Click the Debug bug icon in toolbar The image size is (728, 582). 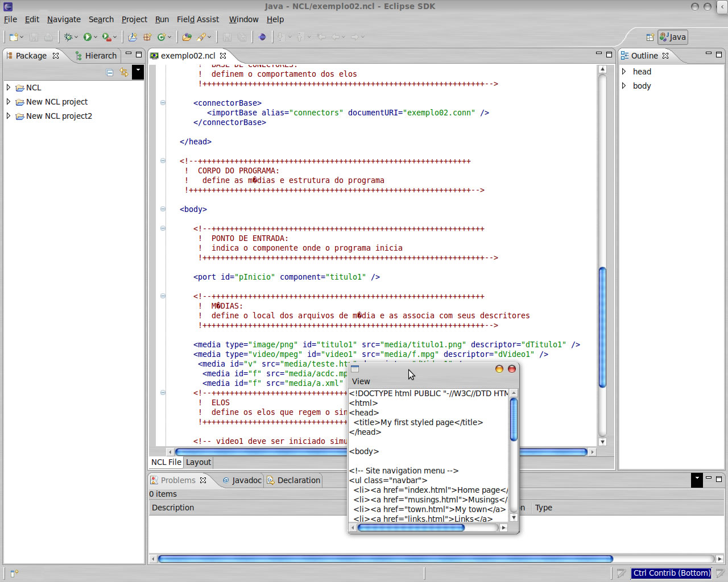(68, 37)
